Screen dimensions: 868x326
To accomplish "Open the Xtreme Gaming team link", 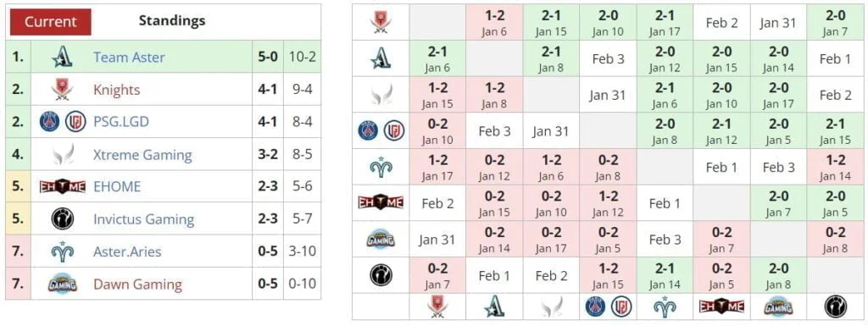I will 142,154.
